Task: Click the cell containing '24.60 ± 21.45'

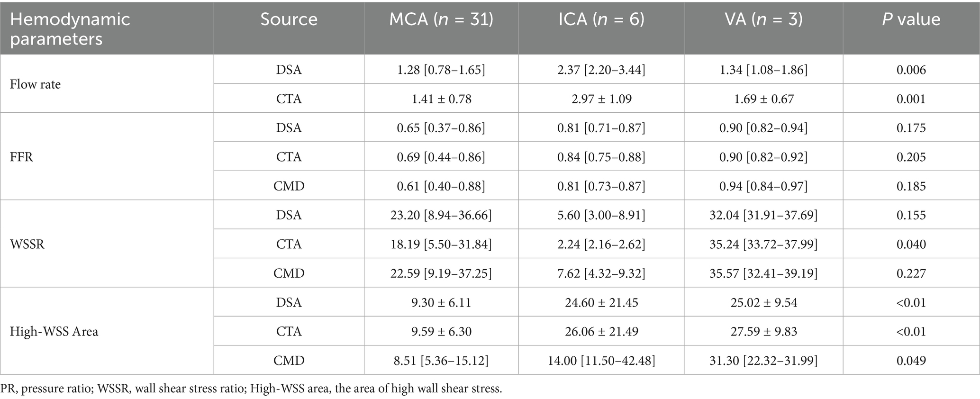Action: point(601,302)
